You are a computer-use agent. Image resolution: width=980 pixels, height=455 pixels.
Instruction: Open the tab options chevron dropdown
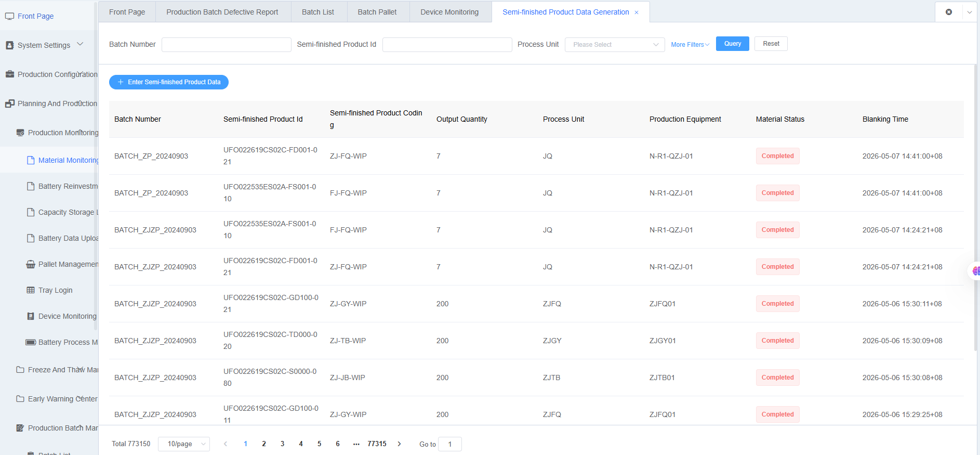point(970,12)
